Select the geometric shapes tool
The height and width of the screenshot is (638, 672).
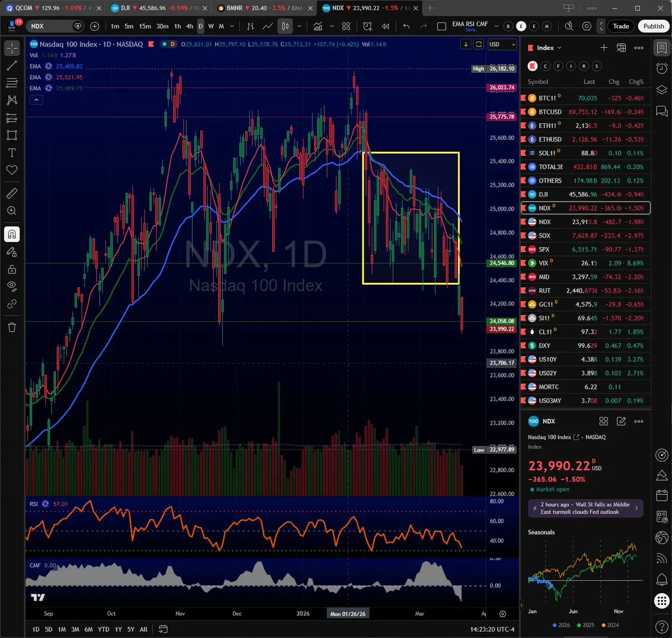[x=12, y=135]
